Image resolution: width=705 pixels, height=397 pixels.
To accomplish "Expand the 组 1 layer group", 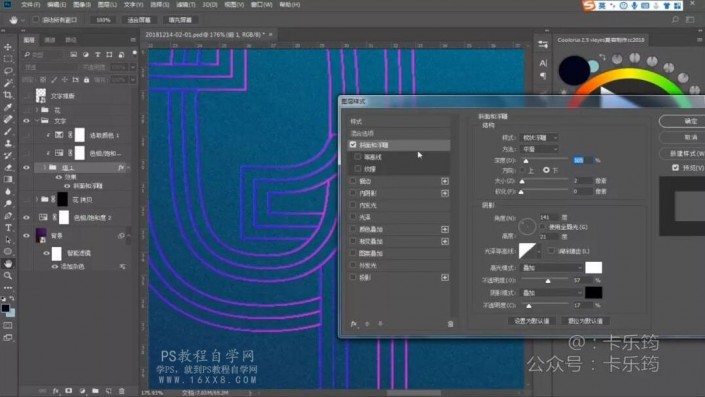I will [45, 167].
